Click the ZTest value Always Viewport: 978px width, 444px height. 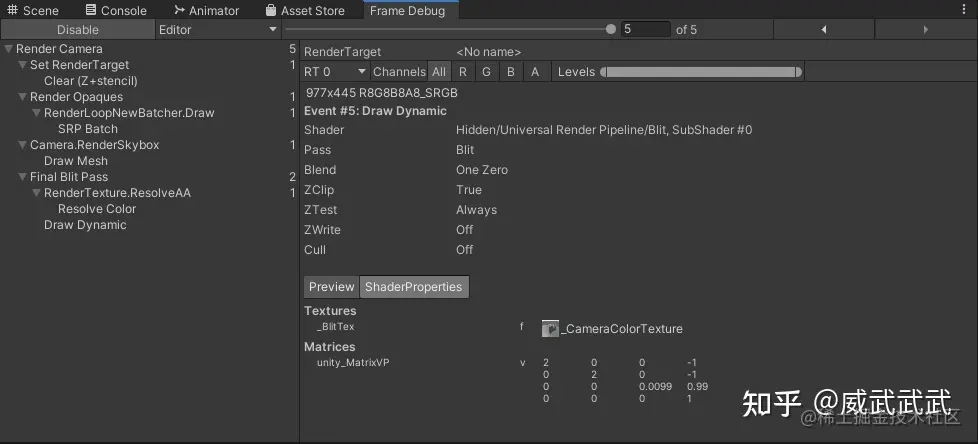[477, 210]
